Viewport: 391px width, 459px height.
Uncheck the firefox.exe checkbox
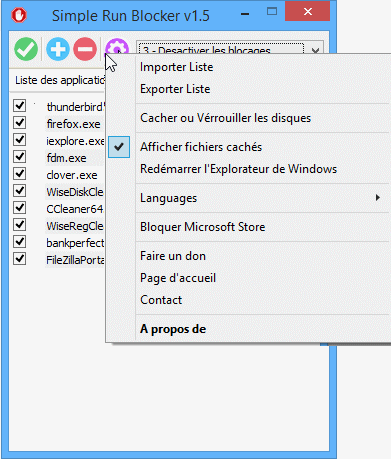[x=19, y=122]
